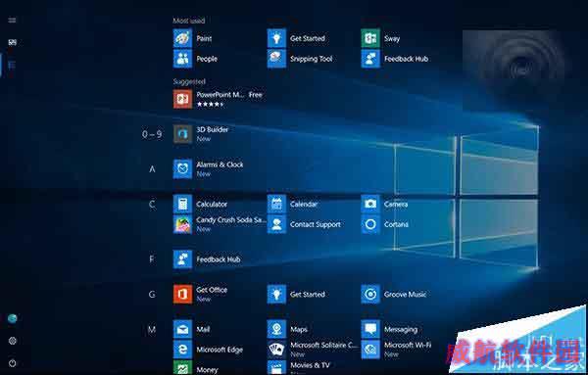Click the letter M section header

(152, 330)
